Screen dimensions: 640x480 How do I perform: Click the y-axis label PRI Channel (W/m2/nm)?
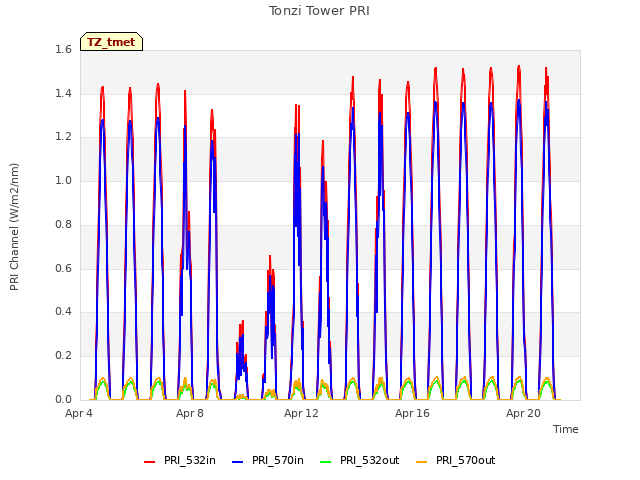(14, 227)
